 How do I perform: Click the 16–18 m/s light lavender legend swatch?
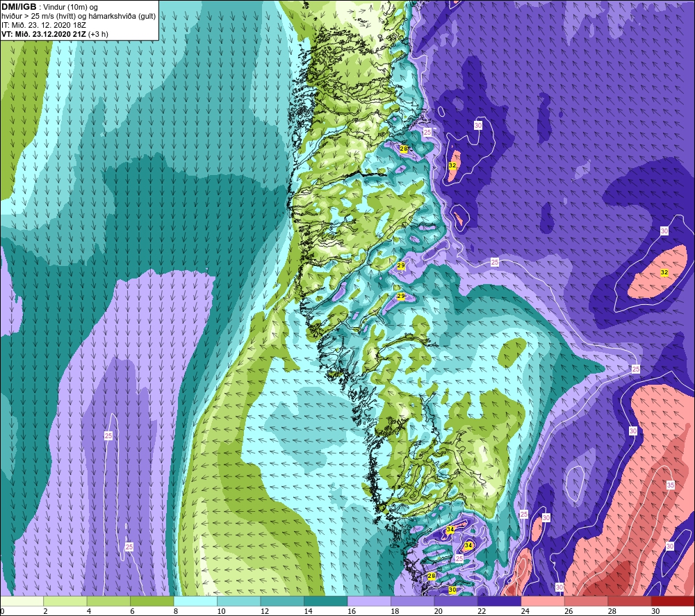[369, 601]
